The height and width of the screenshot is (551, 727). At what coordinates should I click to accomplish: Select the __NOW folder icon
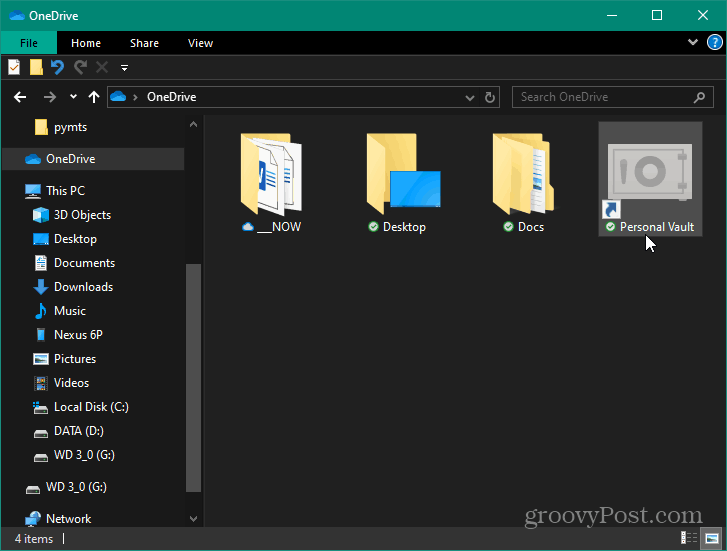271,174
